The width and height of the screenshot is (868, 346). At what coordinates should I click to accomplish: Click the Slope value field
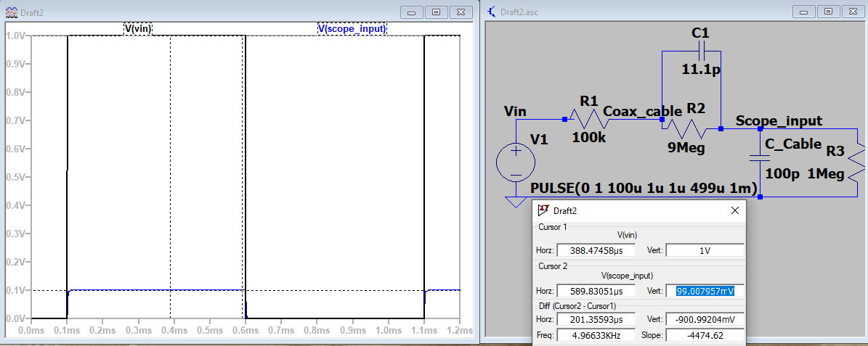(x=705, y=335)
